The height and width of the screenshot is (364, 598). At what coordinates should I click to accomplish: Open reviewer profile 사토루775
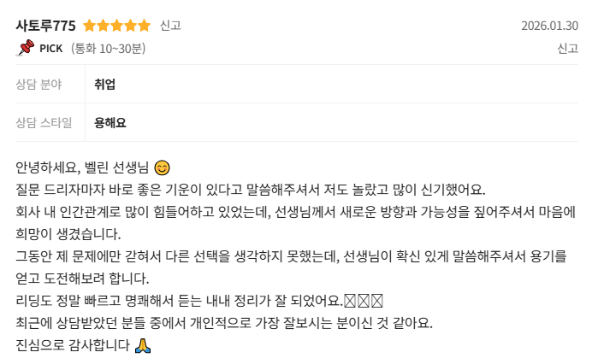[x=45, y=26]
